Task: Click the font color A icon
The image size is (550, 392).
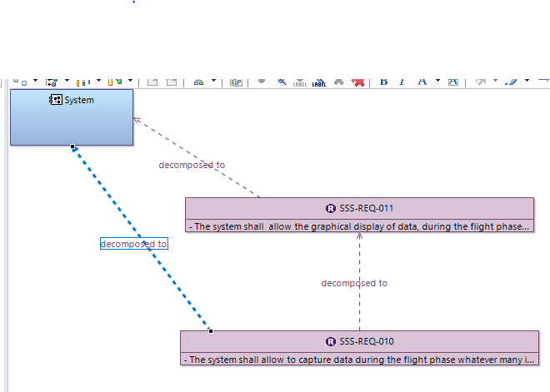Action: tap(422, 82)
